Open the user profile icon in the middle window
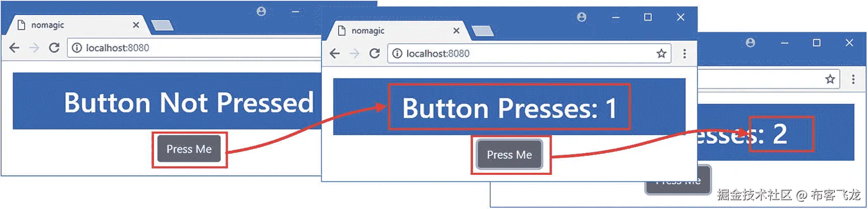Screen dimensions: 868x209 [582, 17]
